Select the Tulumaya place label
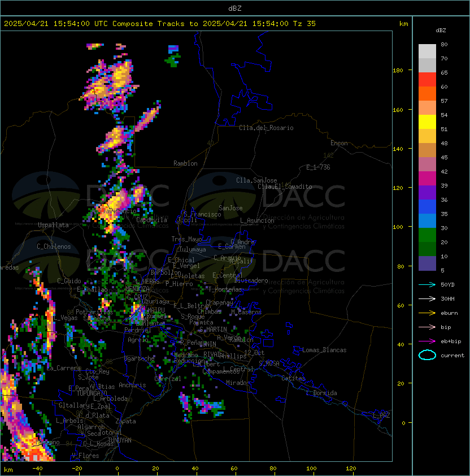470x476 pixels. click(193, 249)
